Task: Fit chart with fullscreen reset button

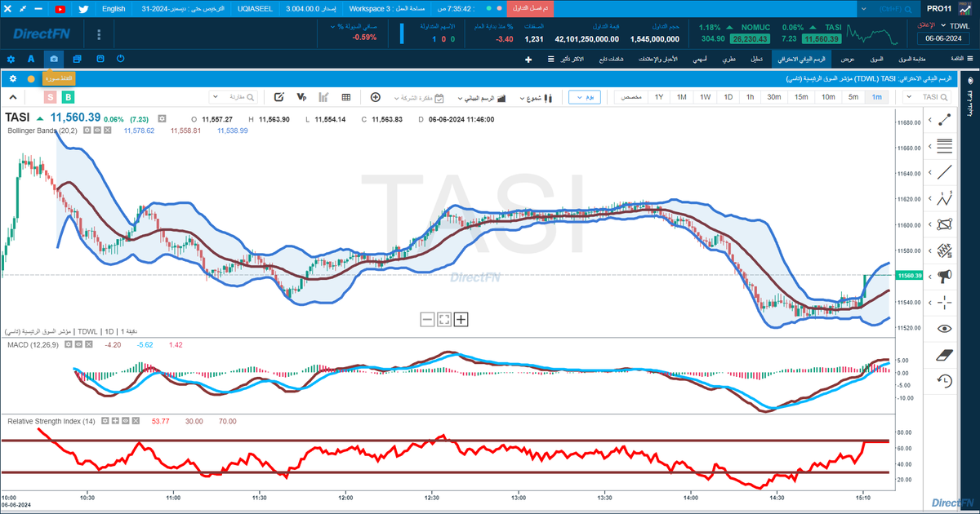Action: 444,319
